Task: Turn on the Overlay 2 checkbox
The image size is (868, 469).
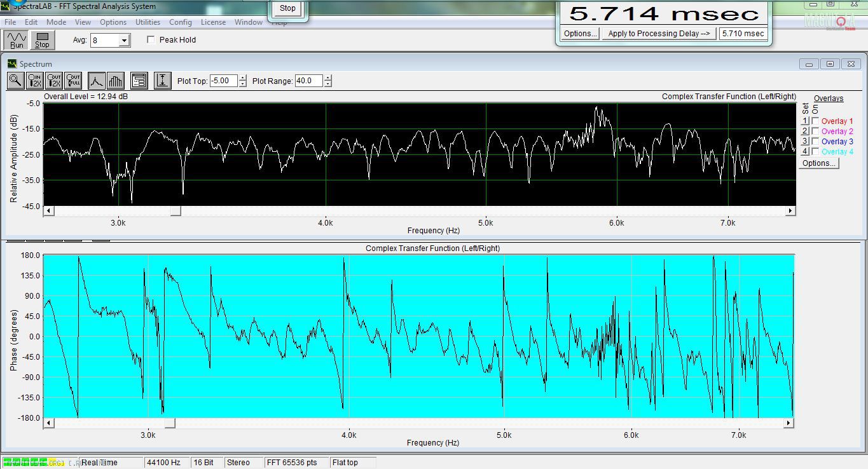Action: coord(815,131)
